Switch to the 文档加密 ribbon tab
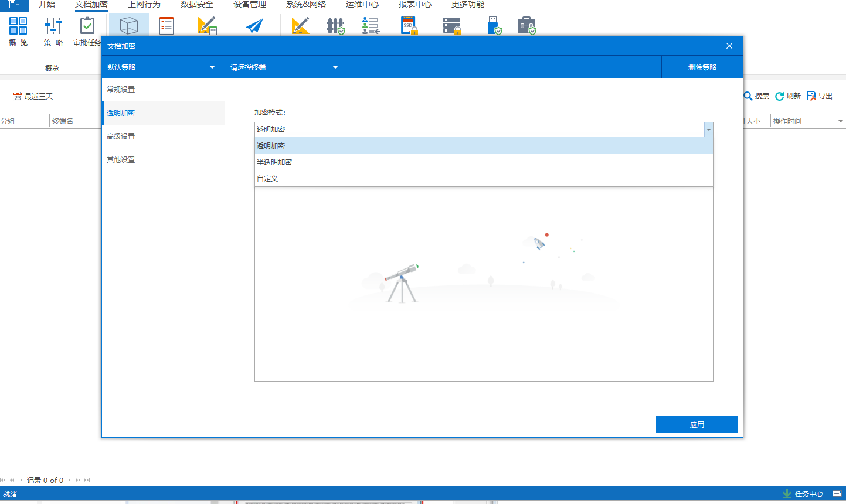The height and width of the screenshot is (504, 846). (x=91, y=5)
